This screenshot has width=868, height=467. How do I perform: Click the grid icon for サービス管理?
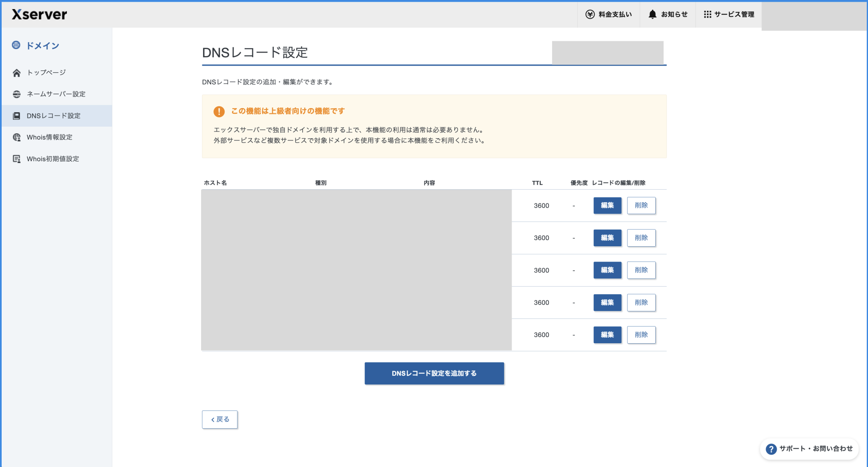point(707,14)
